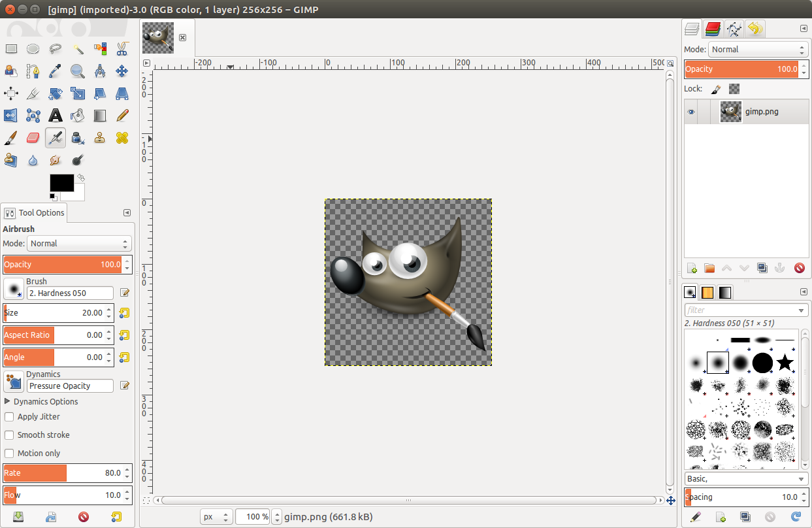Edit the 2. Hardness 050 brush
This screenshot has width=812, height=528.
pos(124,293)
